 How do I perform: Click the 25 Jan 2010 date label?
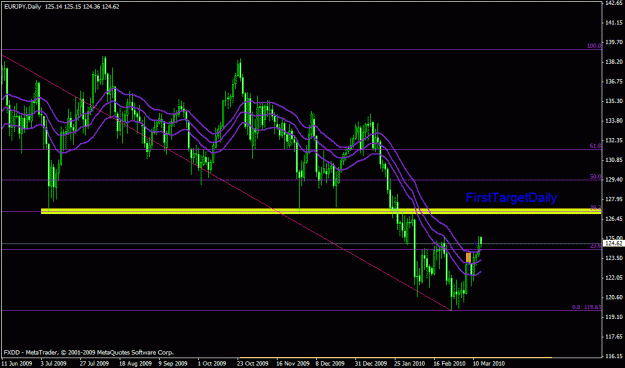point(410,363)
